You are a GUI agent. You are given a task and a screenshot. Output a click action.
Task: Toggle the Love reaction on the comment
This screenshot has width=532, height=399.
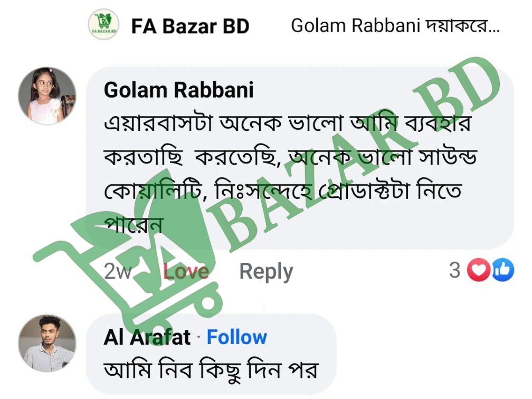186,272
